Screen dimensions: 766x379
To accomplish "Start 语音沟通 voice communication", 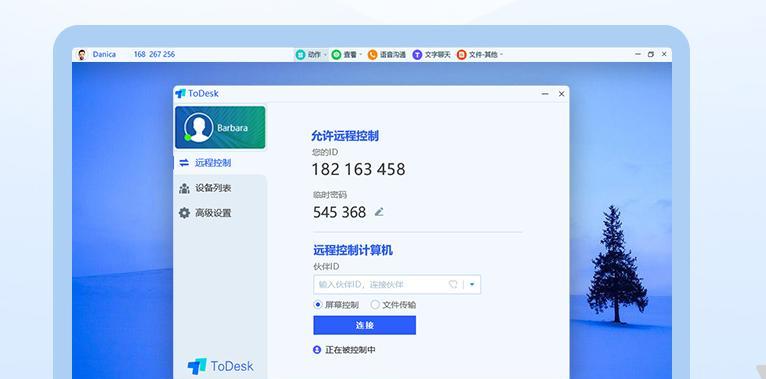I will click(x=387, y=55).
